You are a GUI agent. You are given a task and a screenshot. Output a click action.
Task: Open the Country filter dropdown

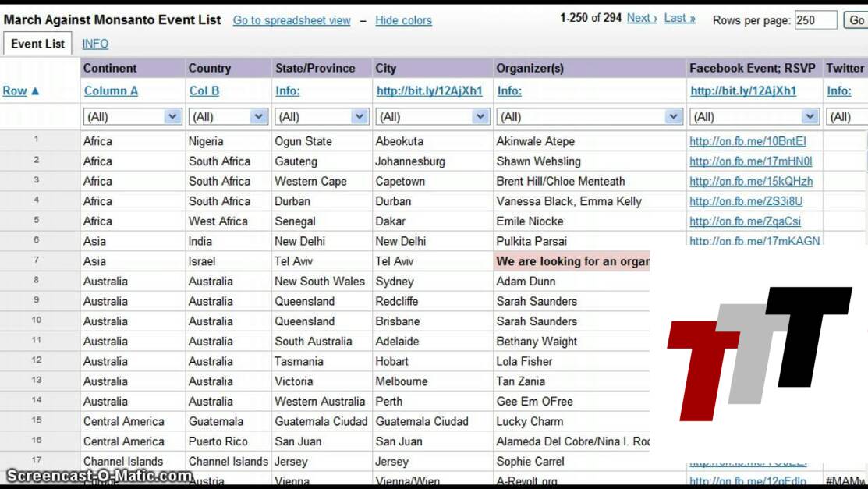pos(258,117)
